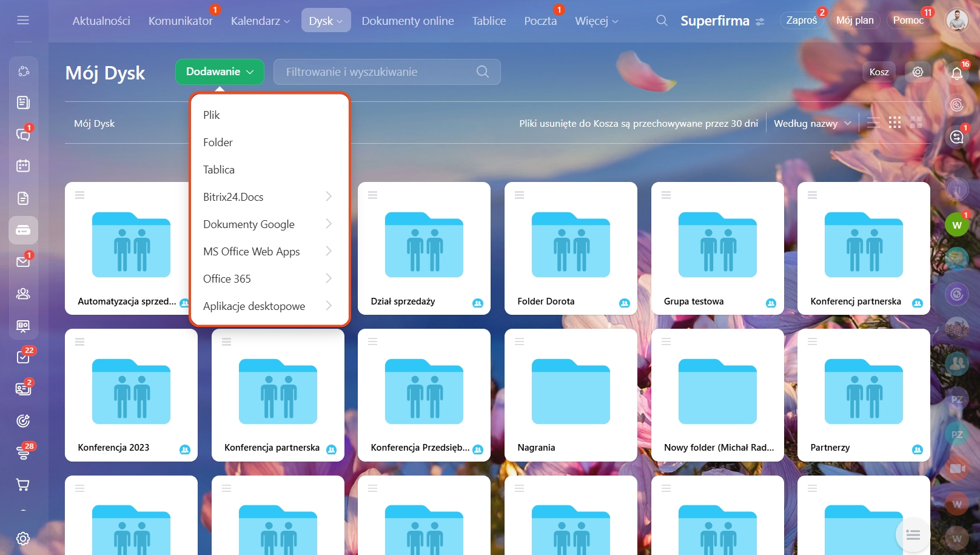Image resolution: width=980 pixels, height=555 pixels.
Task: Click menu handle on Nagrania folder card
Action: coord(519,341)
